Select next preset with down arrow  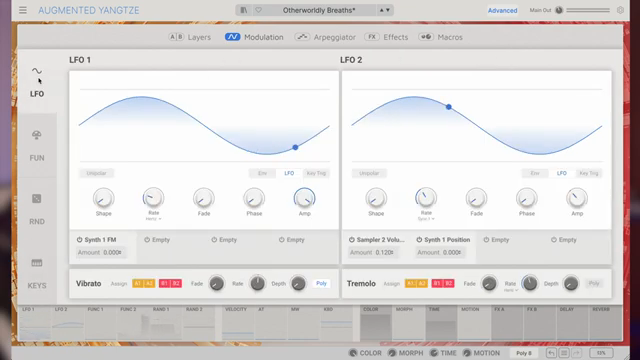click(388, 10)
